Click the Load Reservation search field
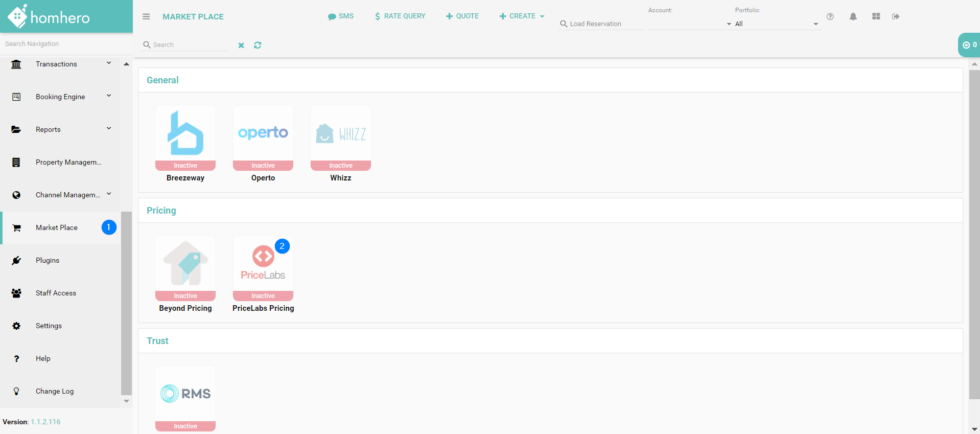 [603, 24]
